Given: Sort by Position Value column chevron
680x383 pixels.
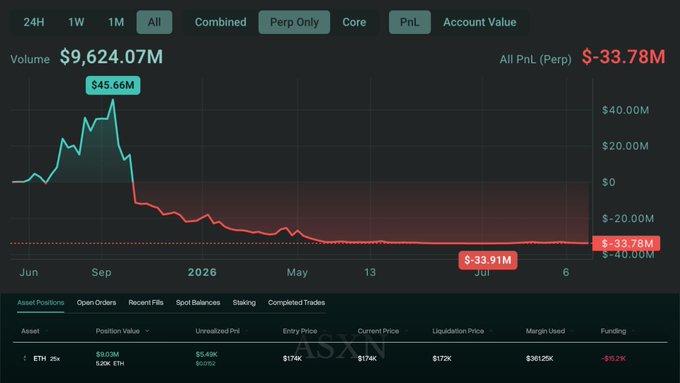Looking at the screenshot, I should click(x=147, y=331).
